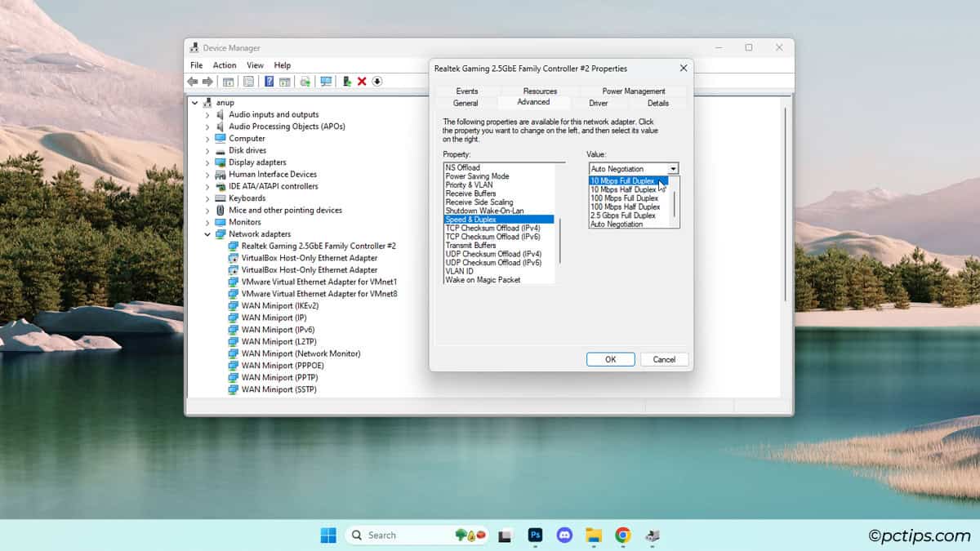
Task: Click the Advanced tab
Action: coord(533,102)
